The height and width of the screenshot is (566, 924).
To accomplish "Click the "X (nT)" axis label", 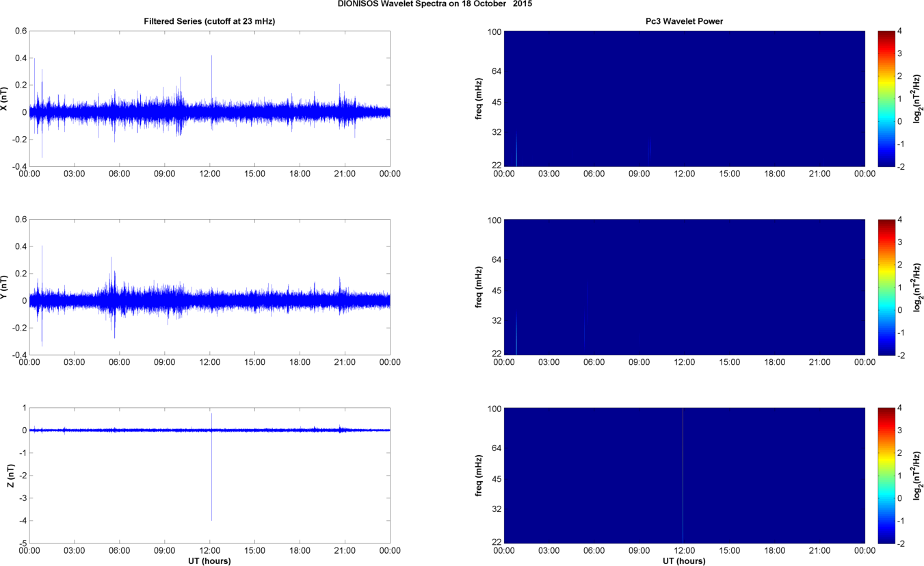I will (x=5, y=99).
